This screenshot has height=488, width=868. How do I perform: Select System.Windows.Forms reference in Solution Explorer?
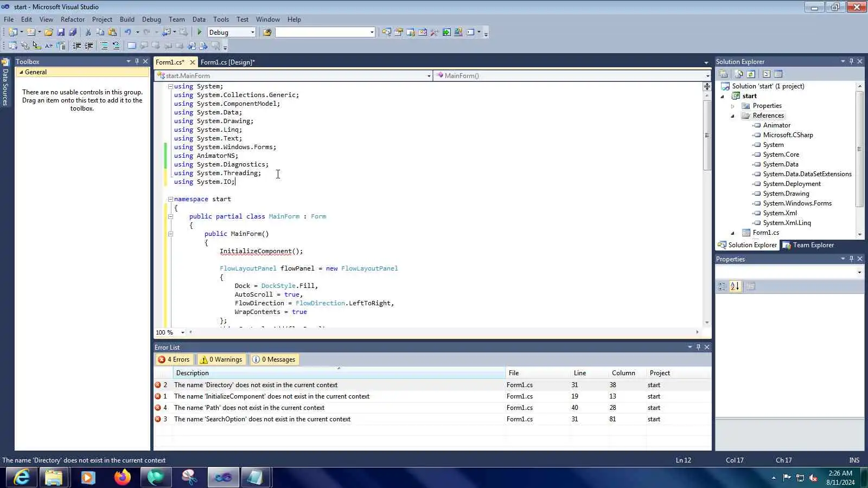(797, 203)
